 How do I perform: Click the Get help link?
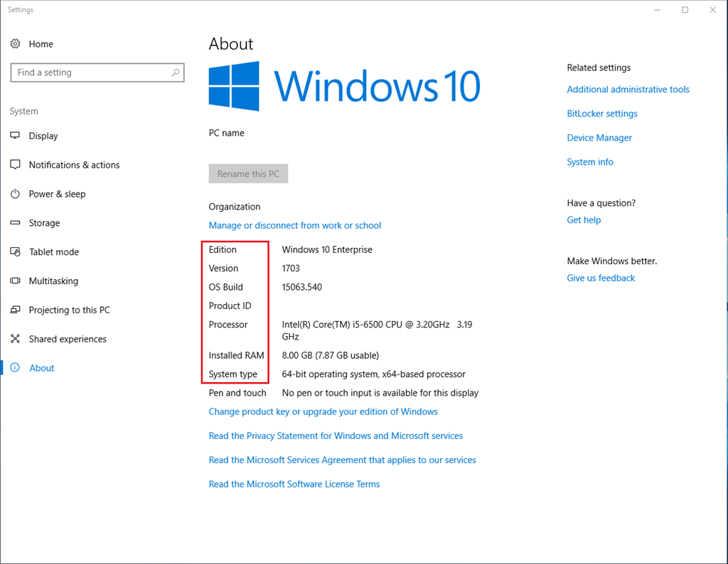point(584,220)
